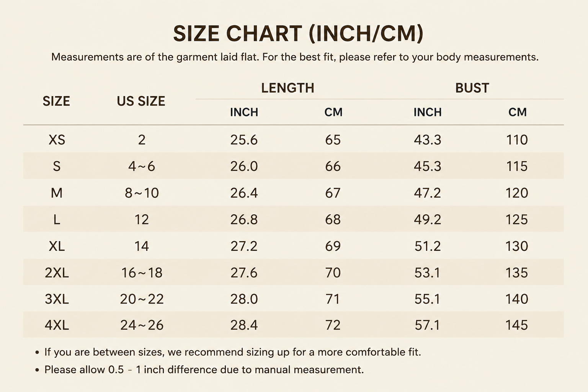Image resolution: width=588 pixels, height=392 pixels.
Task: Select the LENGTH column group header
Action: [x=287, y=88]
